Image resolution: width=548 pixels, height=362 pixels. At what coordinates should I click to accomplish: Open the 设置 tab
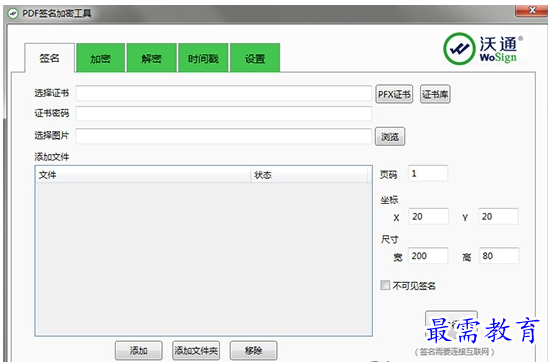pyautogui.click(x=255, y=58)
